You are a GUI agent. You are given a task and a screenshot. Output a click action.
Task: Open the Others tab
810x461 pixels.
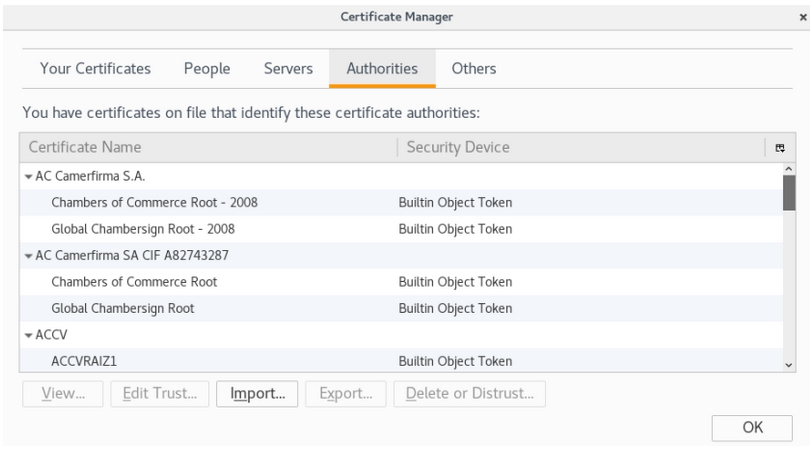473,69
